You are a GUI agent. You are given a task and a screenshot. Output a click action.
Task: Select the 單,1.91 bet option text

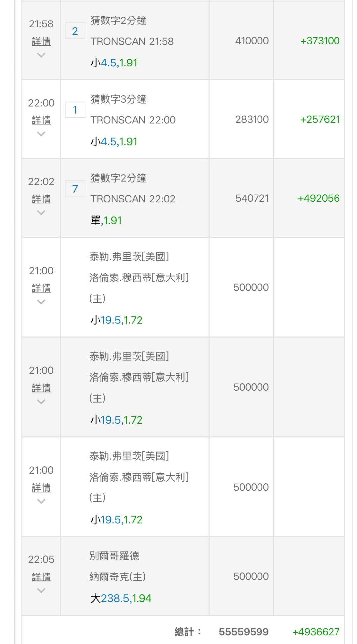(x=106, y=220)
